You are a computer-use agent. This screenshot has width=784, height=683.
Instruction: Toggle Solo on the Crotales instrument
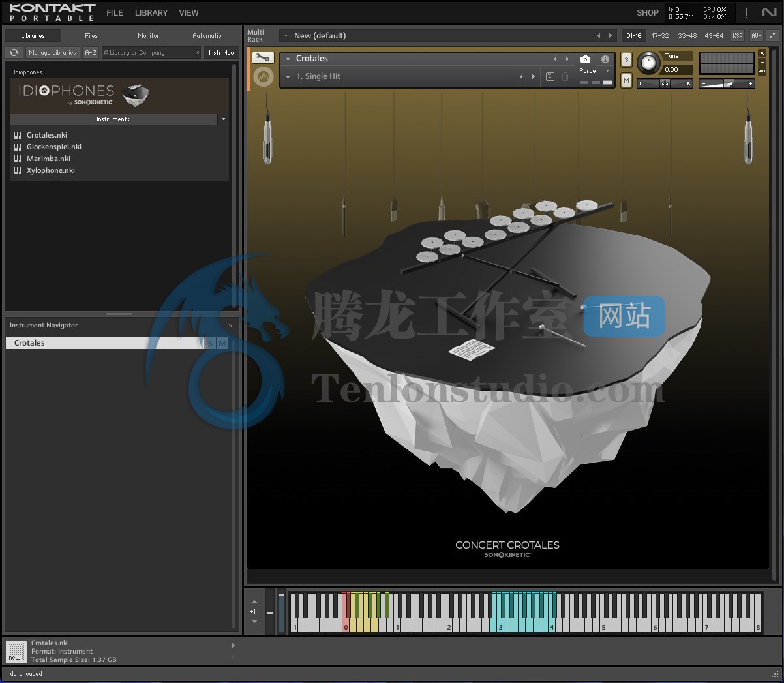coord(626,60)
